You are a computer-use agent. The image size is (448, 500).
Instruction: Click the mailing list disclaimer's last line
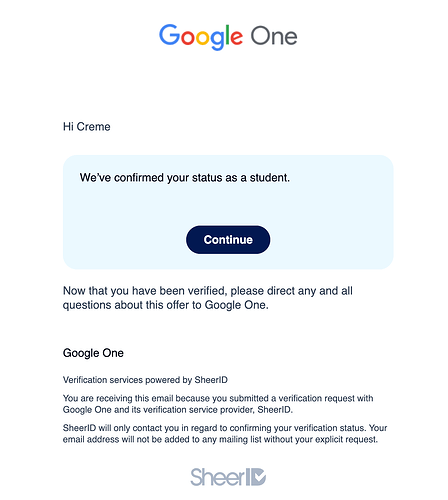[x=220, y=439]
